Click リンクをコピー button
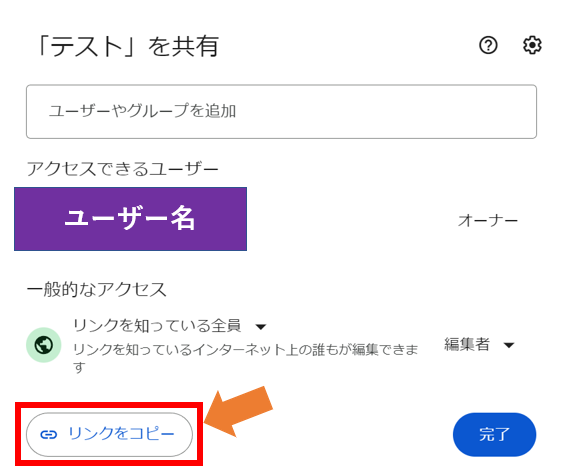The image size is (565, 472). pyautogui.click(x=109, y=435)
